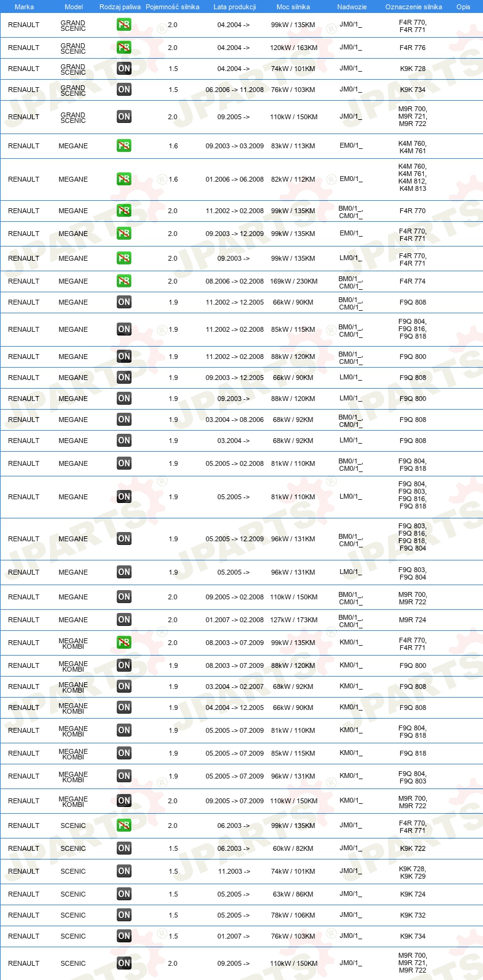Viewport: 483px width, 980px height.
Task: Click ON fuel icon in Scenic K9K 732 row
Action: point(124,915)
